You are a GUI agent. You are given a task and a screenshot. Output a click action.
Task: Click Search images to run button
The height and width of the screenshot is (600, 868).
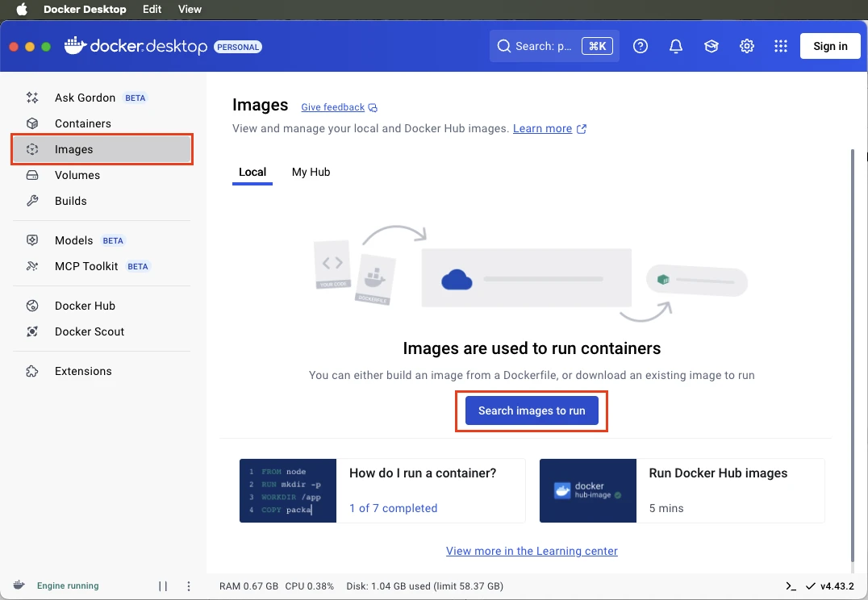[x=532, y=410]
